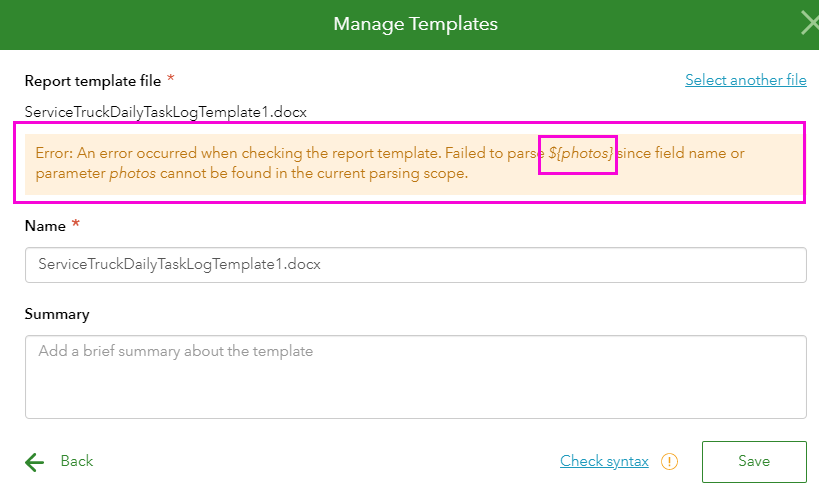Click the Report template file label
This screenshot has width=819, height=504.
(92, 80)
